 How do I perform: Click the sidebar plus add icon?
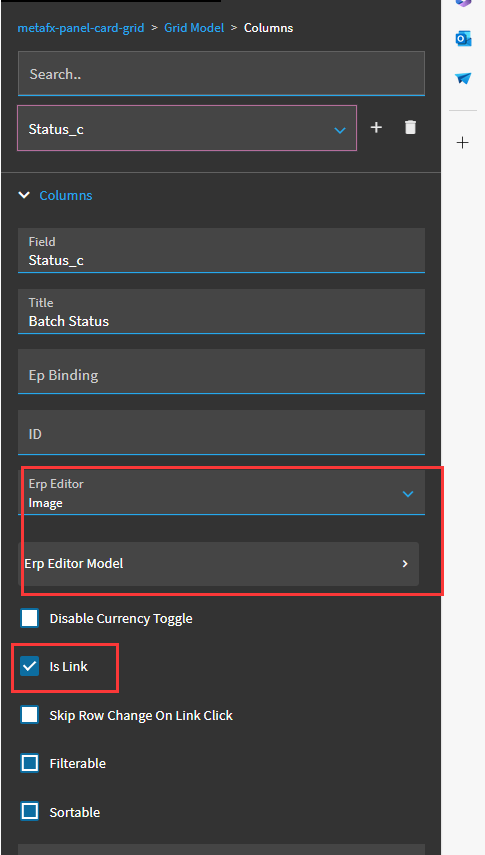pos(463,143)
